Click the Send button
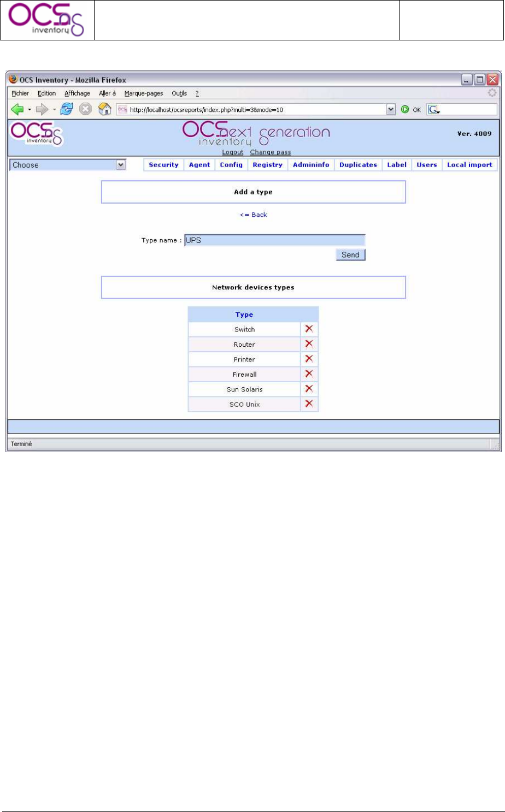The image size is (505, 812). 350,254
